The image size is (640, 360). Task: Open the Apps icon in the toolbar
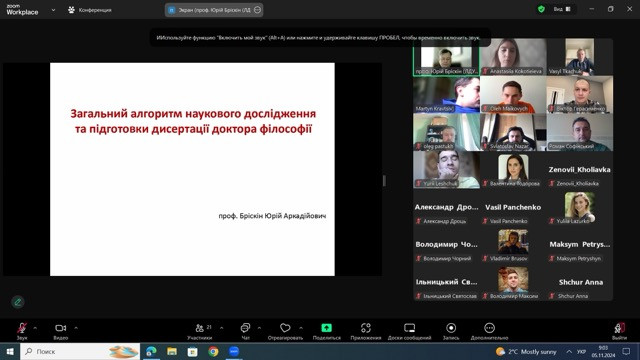(x=366, y=328)
